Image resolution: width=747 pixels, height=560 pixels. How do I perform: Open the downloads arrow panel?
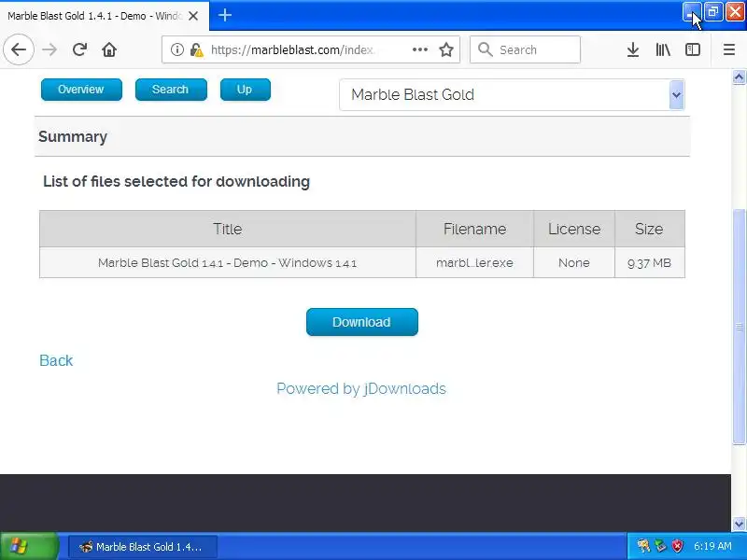click(x=633, y=49)
